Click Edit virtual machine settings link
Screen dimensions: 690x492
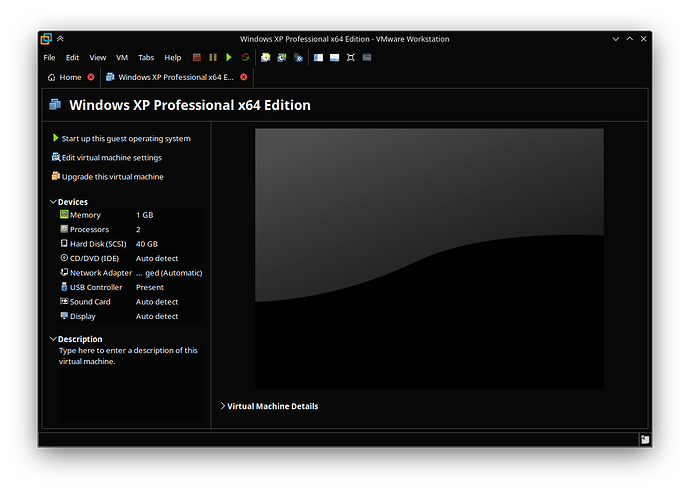pos(112,158)
